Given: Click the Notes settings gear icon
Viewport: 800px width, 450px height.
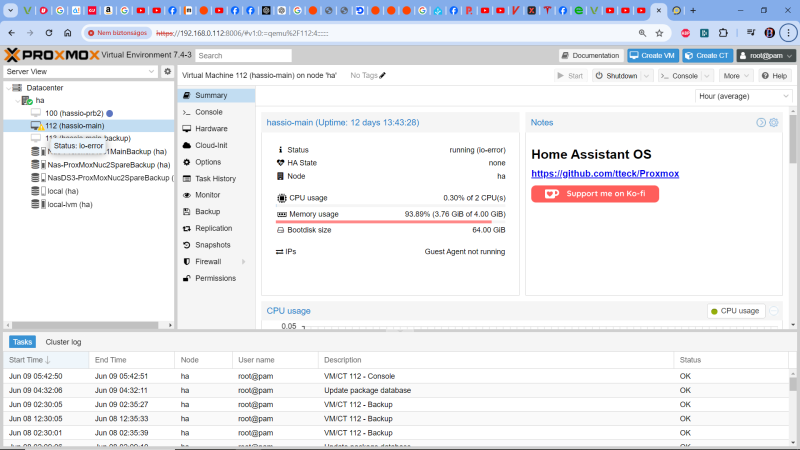Looking at the screenshot, I should [773, 122].
